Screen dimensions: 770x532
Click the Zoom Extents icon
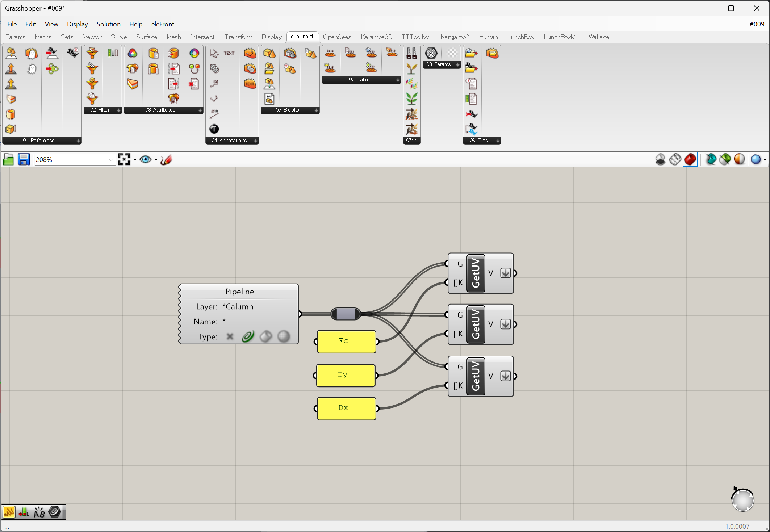(x=124, y=159)
